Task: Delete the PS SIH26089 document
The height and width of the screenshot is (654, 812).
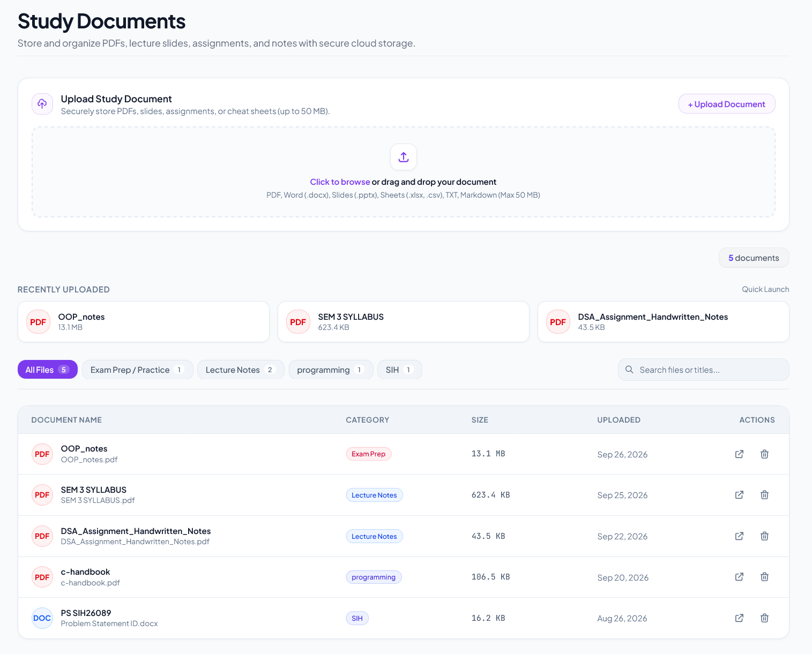Action: (765, 618)
